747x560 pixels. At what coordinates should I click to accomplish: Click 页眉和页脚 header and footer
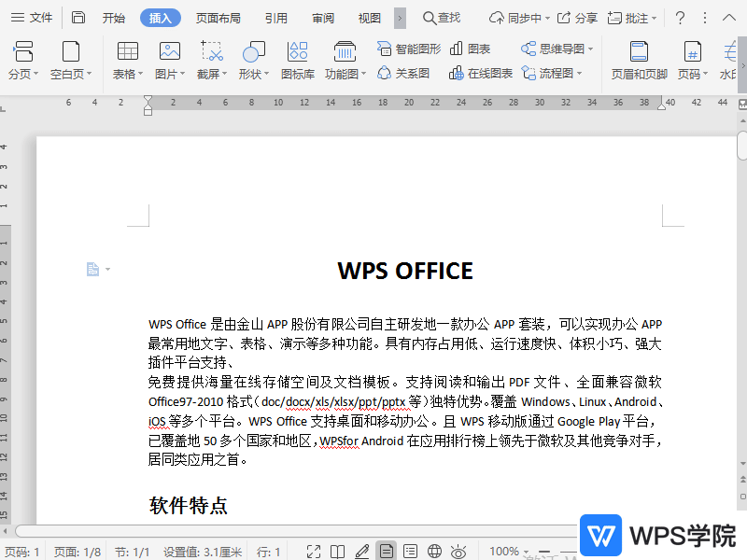click(x=639, y=60)
